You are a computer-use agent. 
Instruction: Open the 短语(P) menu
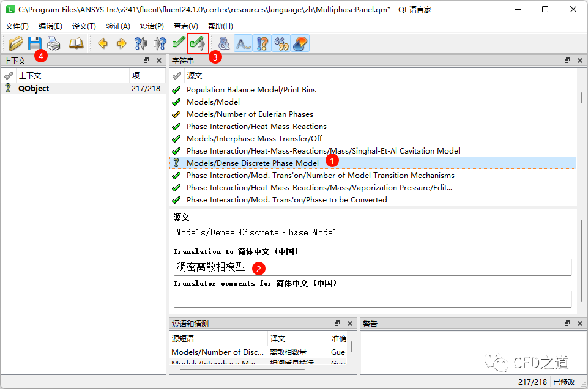pos(152,26)
